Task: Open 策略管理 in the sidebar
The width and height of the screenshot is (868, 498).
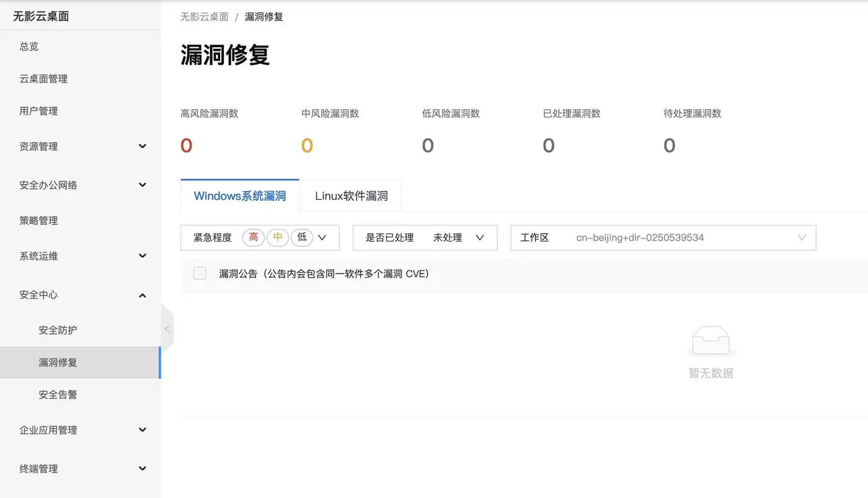Action: pos(81,221)
